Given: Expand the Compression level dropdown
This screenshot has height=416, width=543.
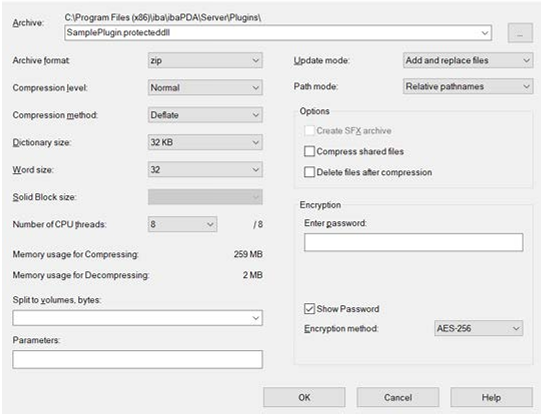Looking at the screenshot, I should 205,88.
